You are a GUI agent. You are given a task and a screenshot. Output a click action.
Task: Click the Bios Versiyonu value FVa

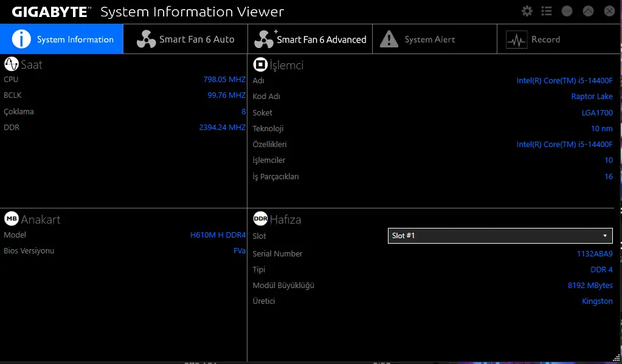pos(239,250)
